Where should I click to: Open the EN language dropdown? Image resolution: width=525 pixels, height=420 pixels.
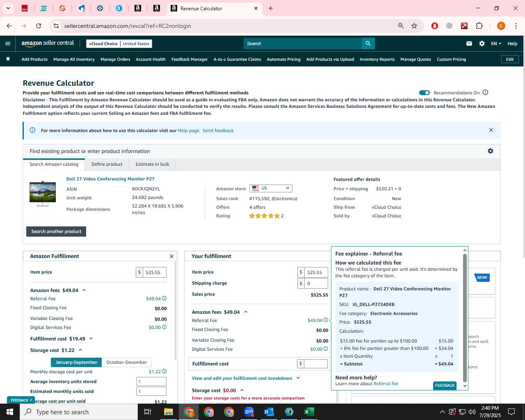(496, 43)
